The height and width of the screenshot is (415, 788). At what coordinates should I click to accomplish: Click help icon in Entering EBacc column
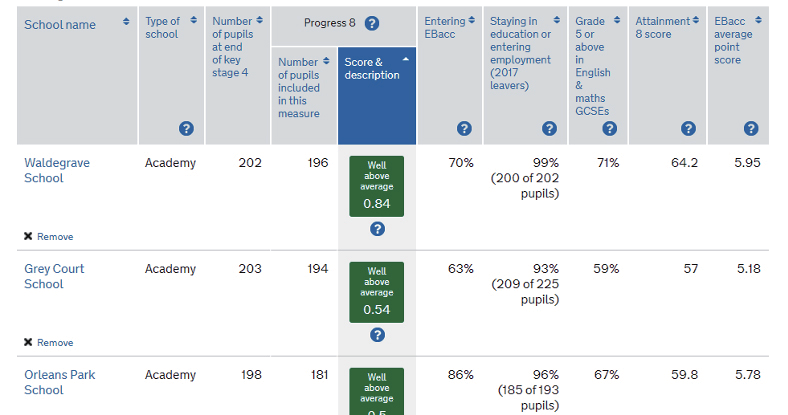point(463,129)
